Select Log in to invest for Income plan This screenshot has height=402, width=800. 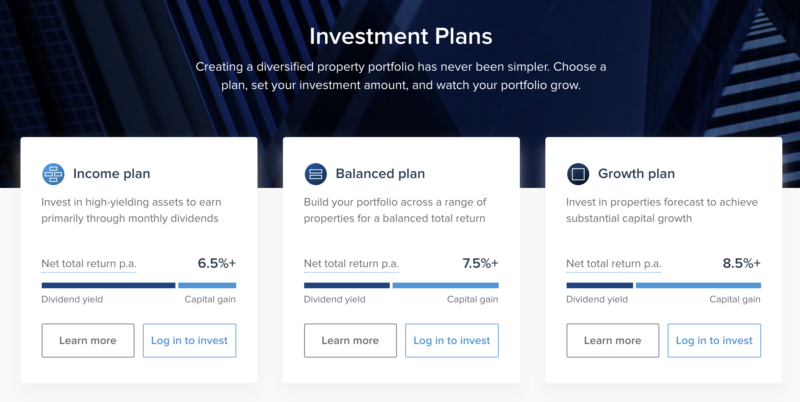pos(189,340)
